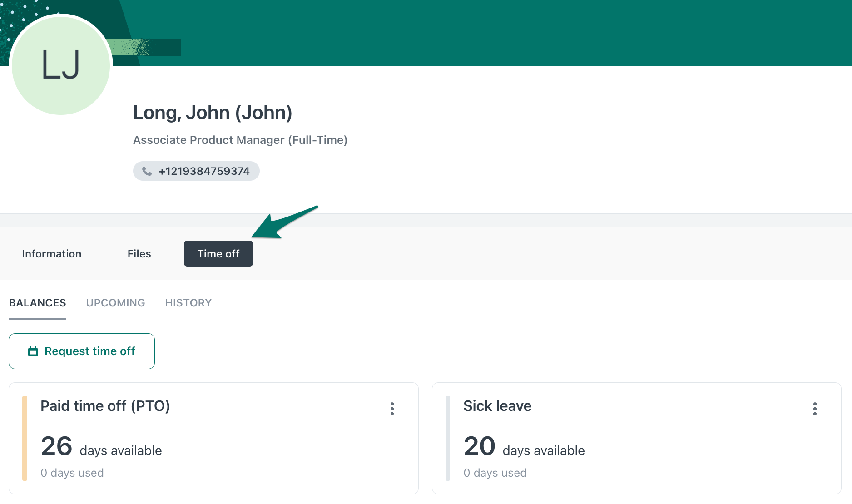Click the orange PTO color bar
This screenshot has width=852, height=504.
25,438
